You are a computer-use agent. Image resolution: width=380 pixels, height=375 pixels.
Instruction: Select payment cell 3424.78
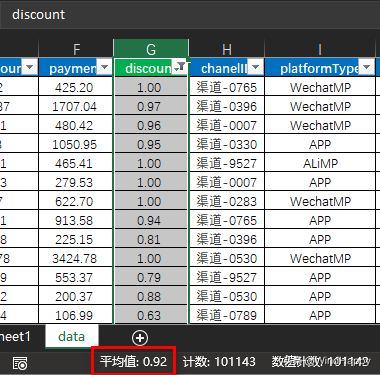coord(76,258)
